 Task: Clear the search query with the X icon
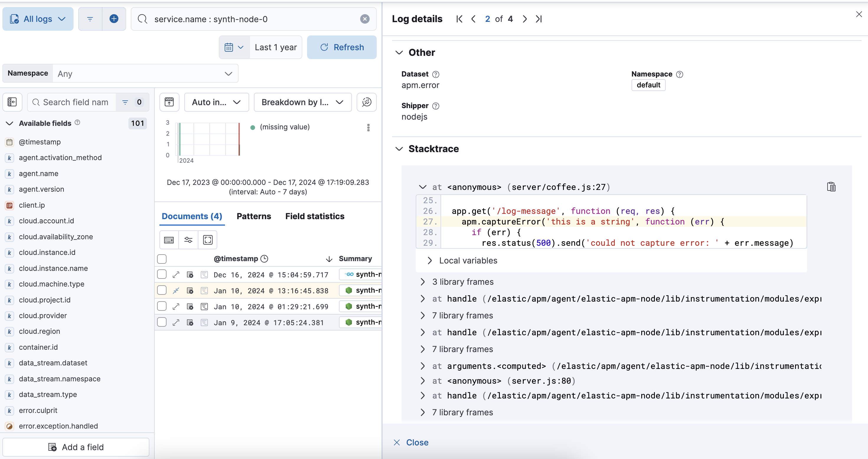[x=365, y=19]
